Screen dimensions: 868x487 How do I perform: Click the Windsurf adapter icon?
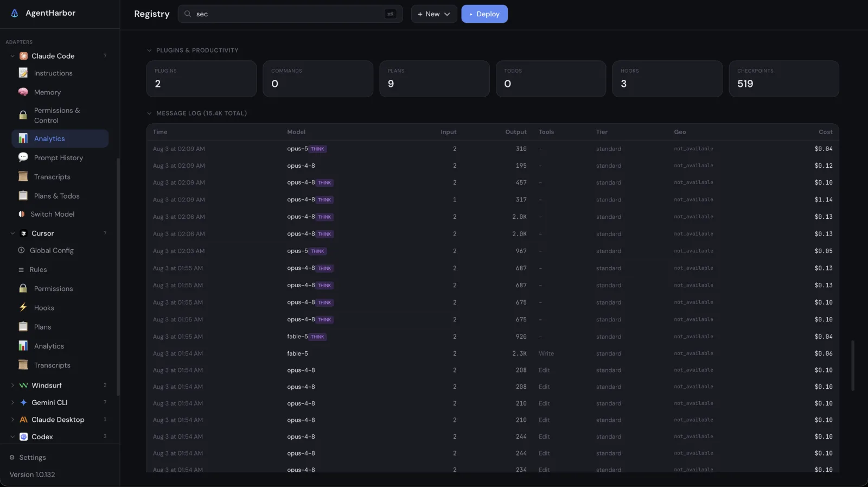point(24,385)
